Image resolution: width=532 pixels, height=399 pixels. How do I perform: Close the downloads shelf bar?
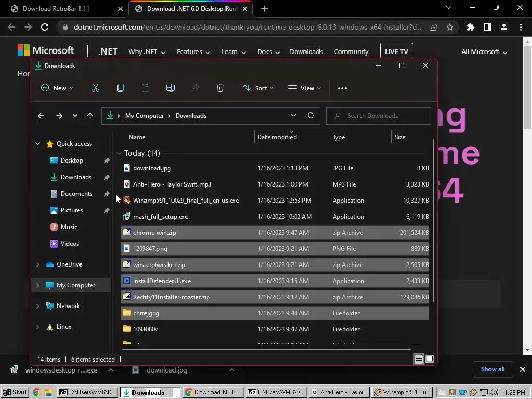[523, 369]
